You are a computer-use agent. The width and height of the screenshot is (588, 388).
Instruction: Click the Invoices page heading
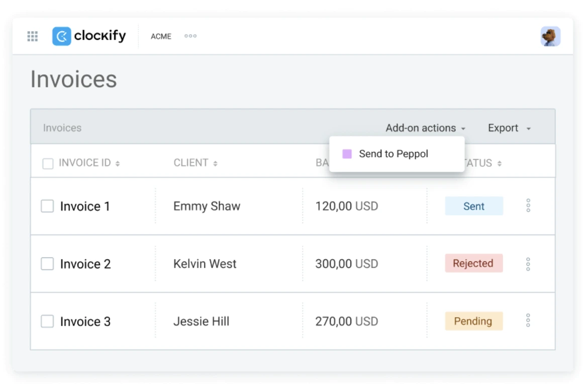tap(73, 79)
